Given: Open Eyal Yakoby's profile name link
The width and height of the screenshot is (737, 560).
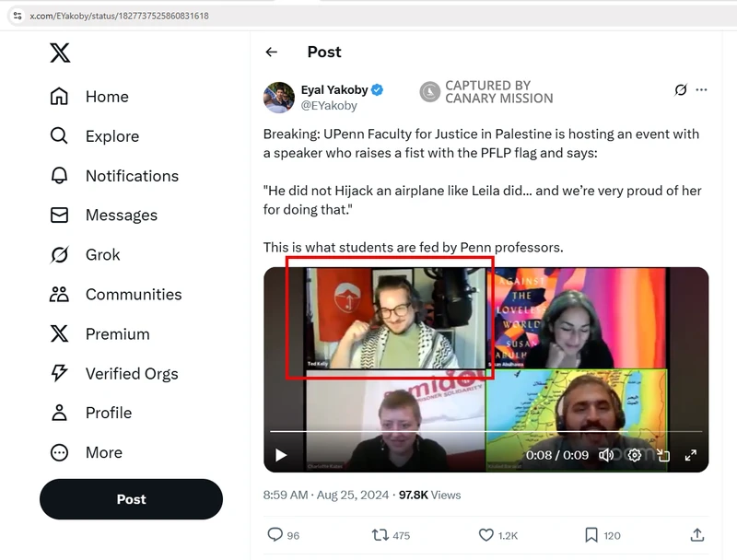Looking at the screenshot, I should point(334,90).
